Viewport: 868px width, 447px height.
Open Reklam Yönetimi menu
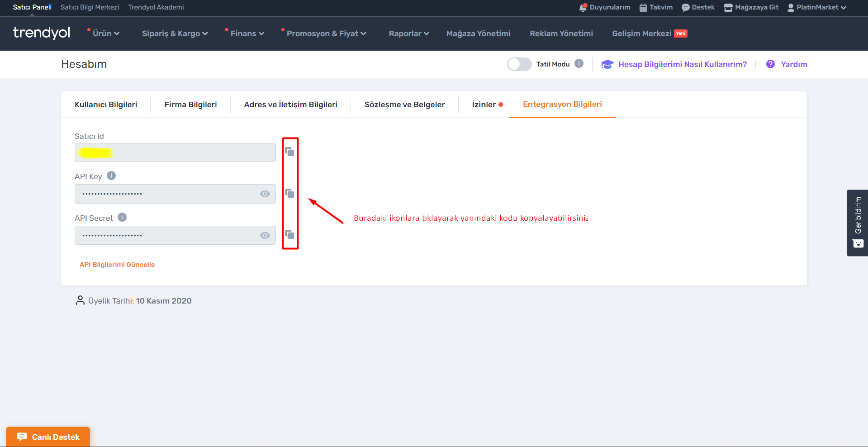tap(561, 33)
